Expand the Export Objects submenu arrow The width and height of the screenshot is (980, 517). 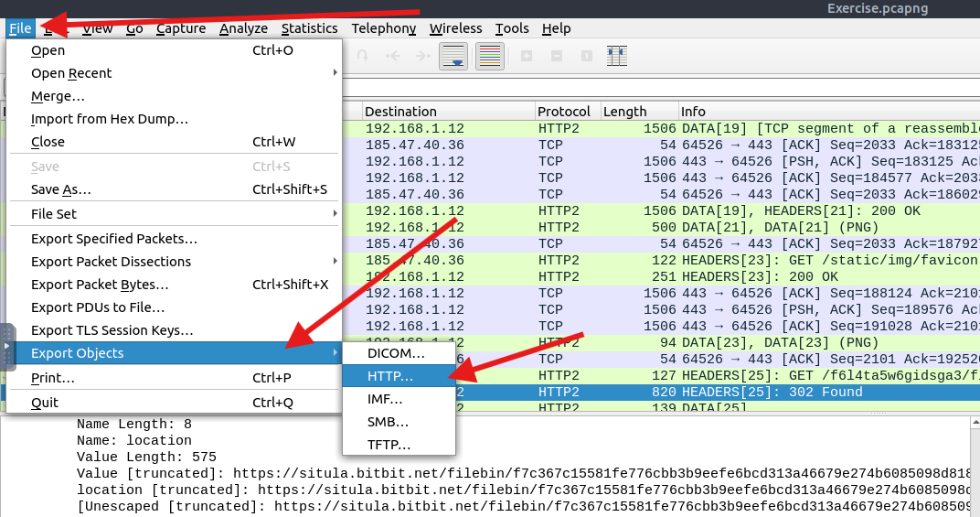tap(335, 353)
